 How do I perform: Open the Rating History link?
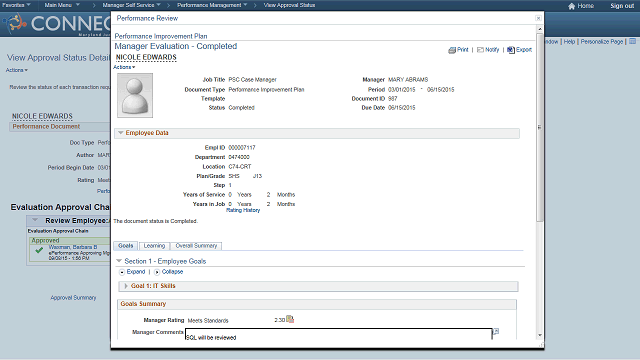(x=243, y=210)
